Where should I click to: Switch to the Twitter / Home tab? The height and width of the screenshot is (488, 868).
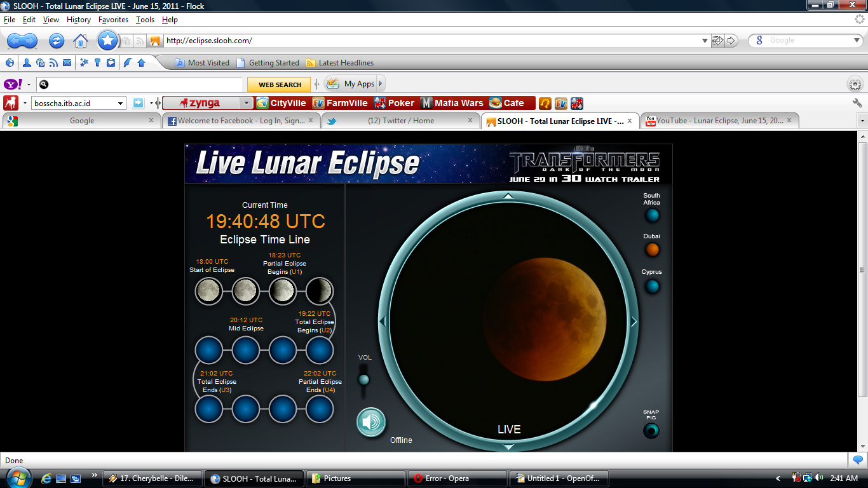pyautogui.click(x=401, y=121)
